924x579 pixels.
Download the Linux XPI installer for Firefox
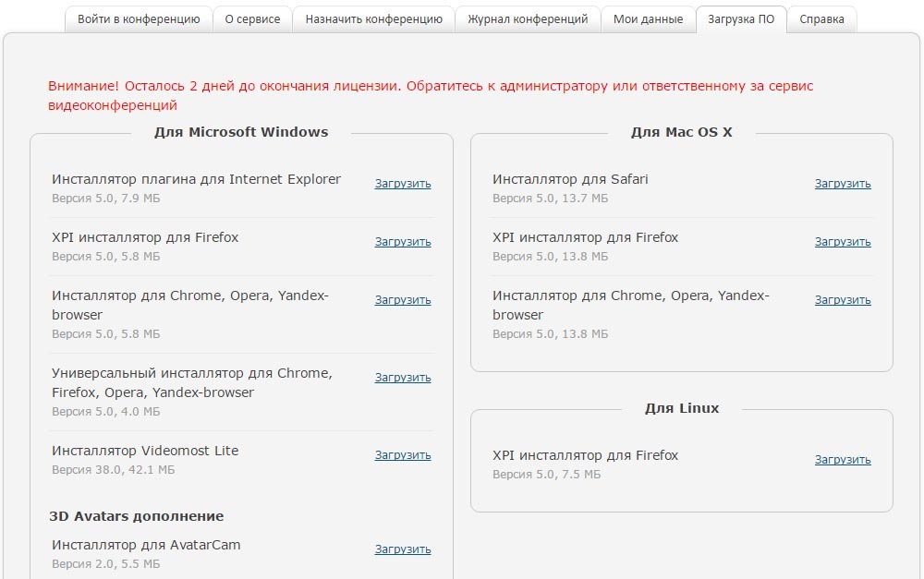(843, 460)
